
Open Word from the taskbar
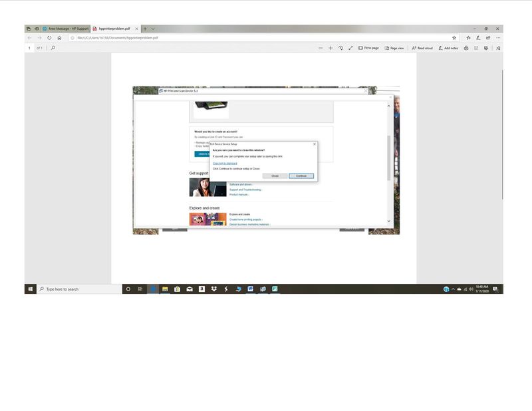click(251, 289)
